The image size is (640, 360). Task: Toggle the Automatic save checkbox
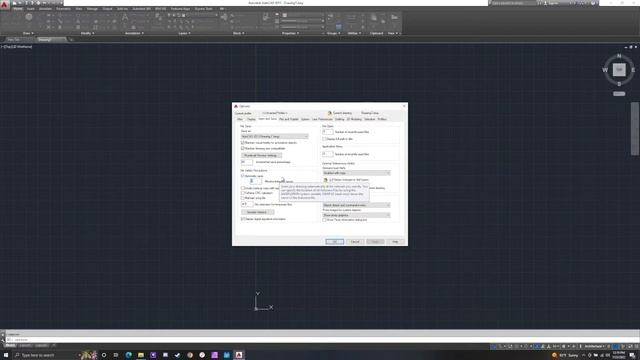tap(242, 176)
